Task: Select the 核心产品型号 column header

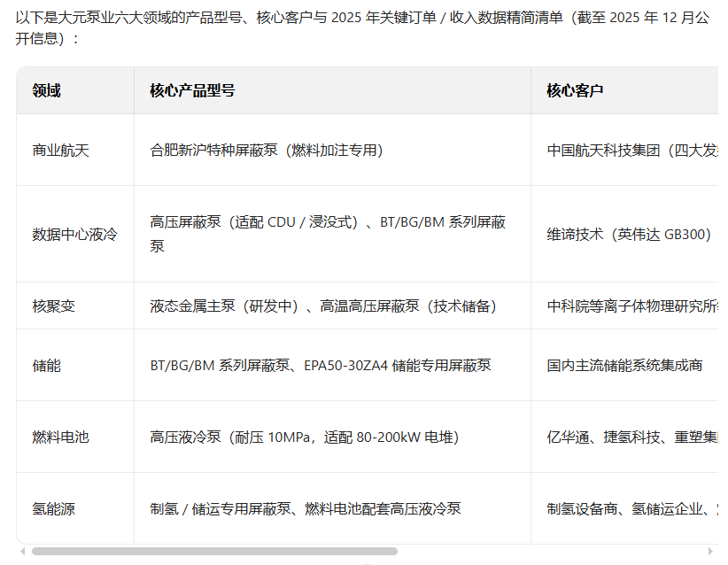Action: pyautogui.click(x=332, y=90)
